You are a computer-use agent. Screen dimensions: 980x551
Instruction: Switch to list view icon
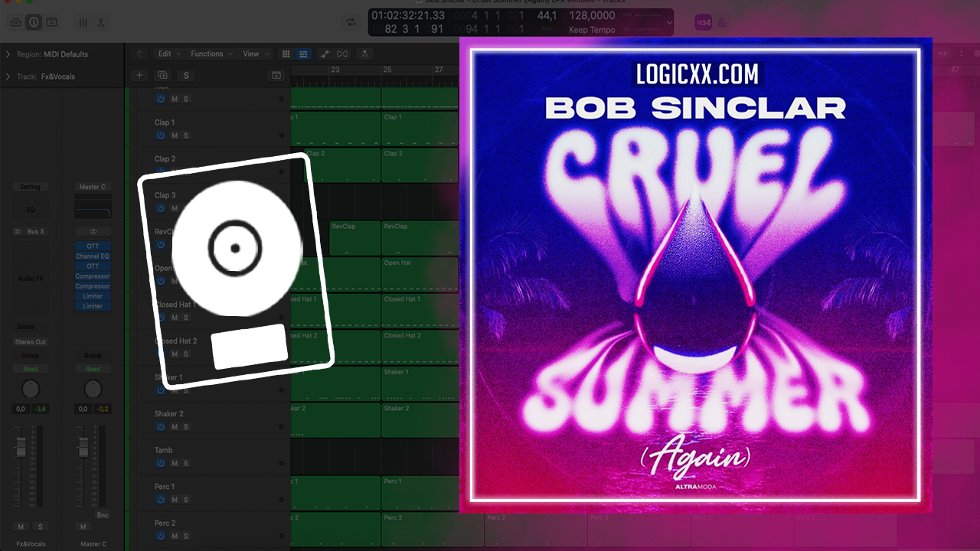(x=303, y=54)
